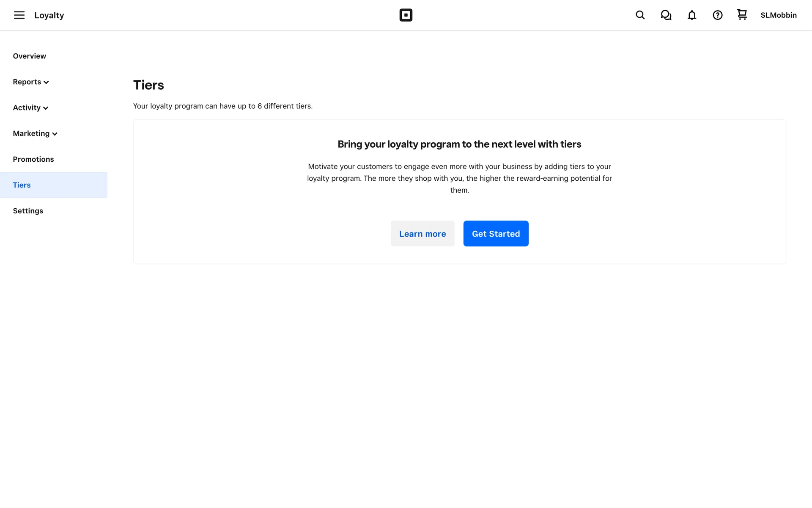Open SLMobbin account menu

click(778, 15)
